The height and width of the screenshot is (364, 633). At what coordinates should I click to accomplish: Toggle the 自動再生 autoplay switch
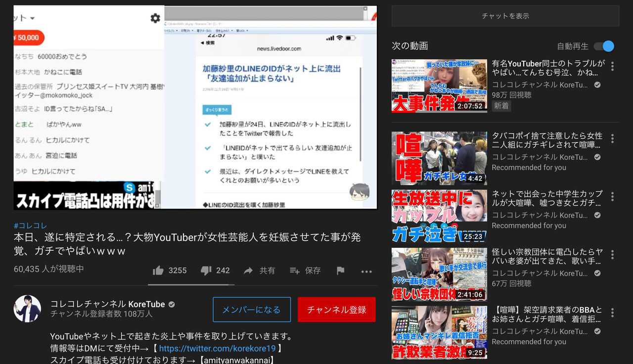pyautogui.click(x=604, y=46)
